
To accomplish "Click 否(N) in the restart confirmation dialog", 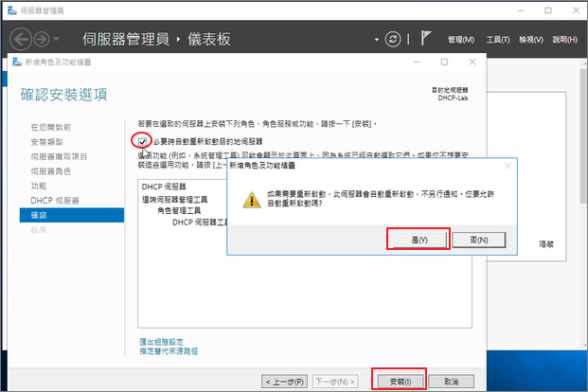I will (x=479, y=240).
